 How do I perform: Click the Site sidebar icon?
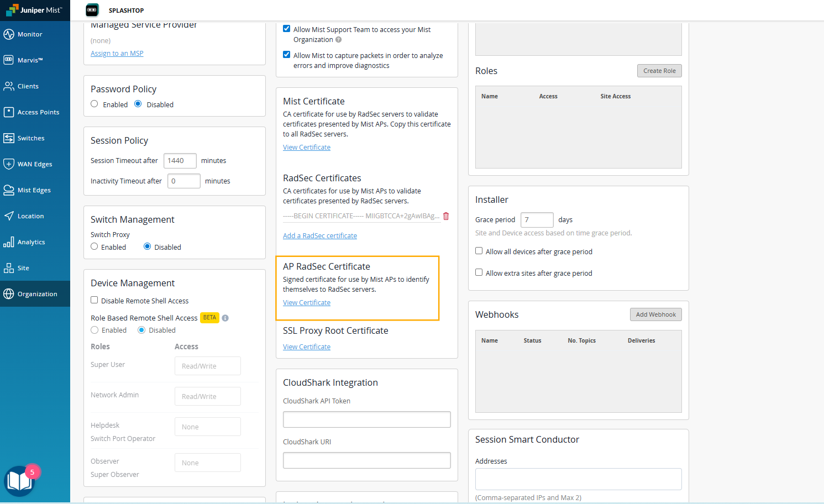click(9, 268)
